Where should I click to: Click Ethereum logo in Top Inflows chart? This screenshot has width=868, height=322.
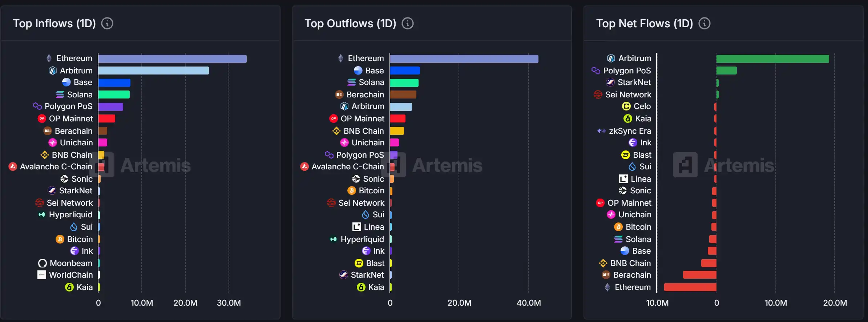(x=49, y=58)
